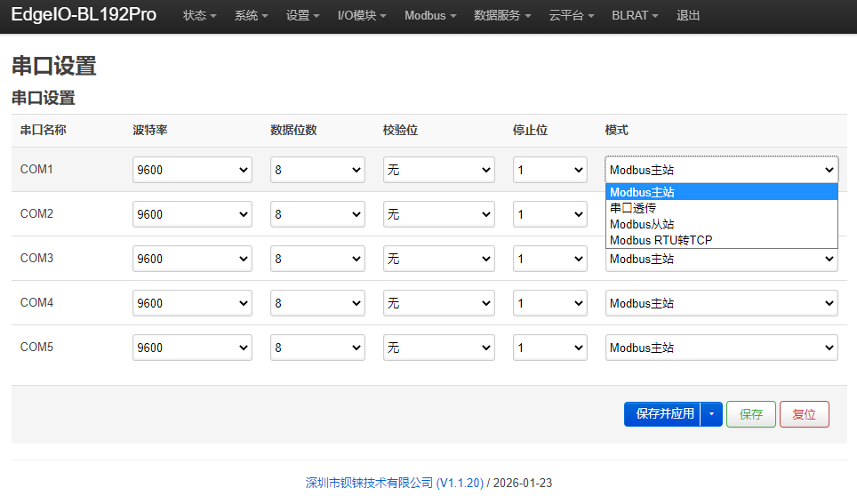Select Modbus RTU转TCP option in list

tap(722, 240)
